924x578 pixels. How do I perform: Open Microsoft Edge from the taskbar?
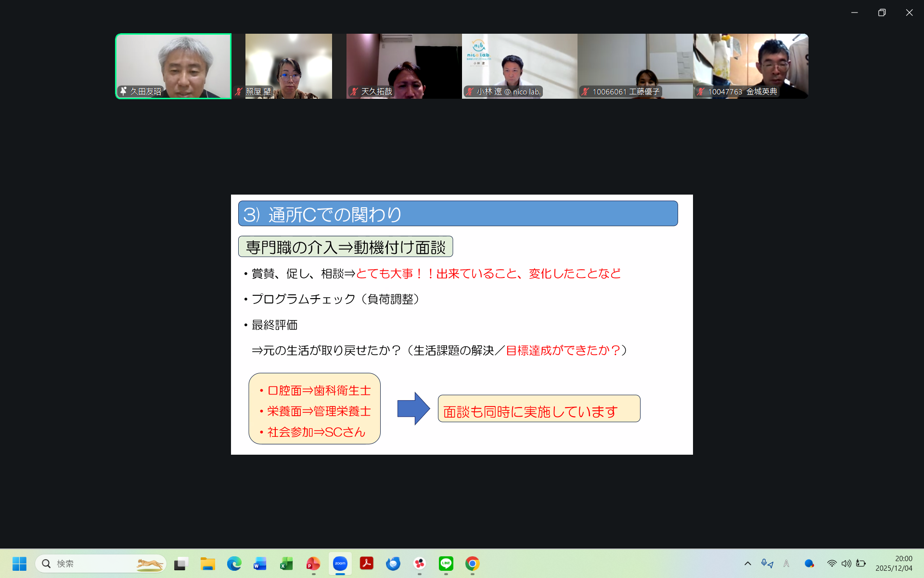(234, 563)
